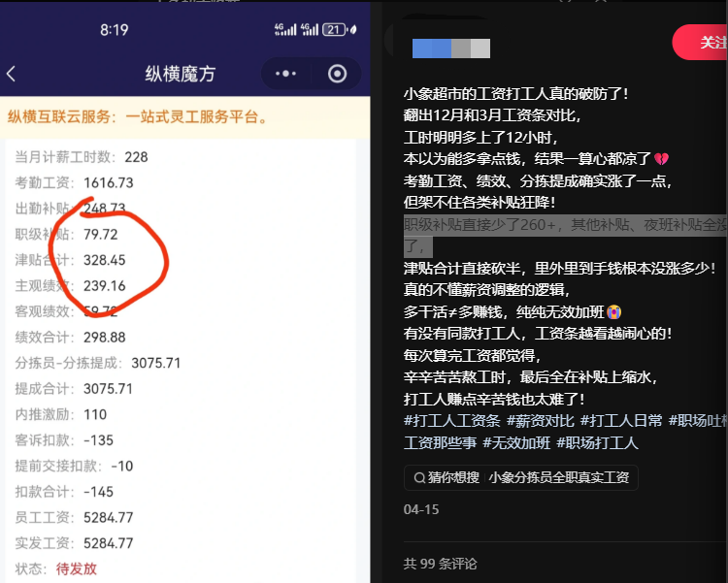Go back using the left arrow

(11, 74)
